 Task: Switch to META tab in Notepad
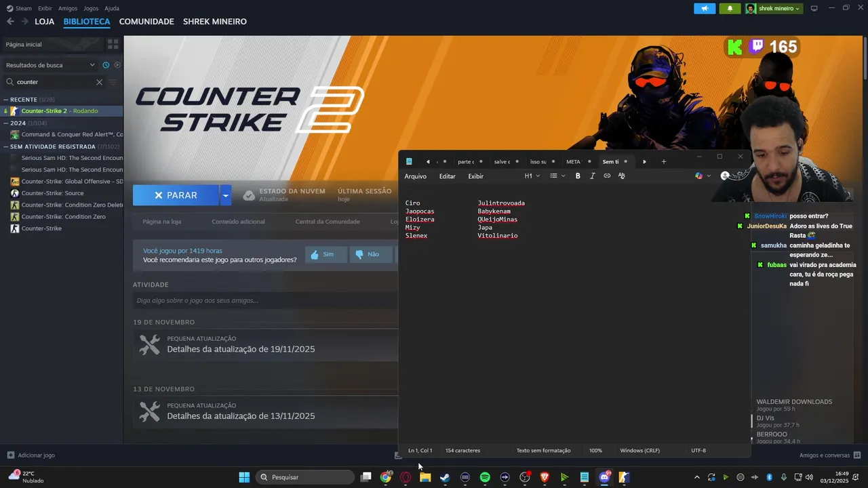click(x=574, y=161)
